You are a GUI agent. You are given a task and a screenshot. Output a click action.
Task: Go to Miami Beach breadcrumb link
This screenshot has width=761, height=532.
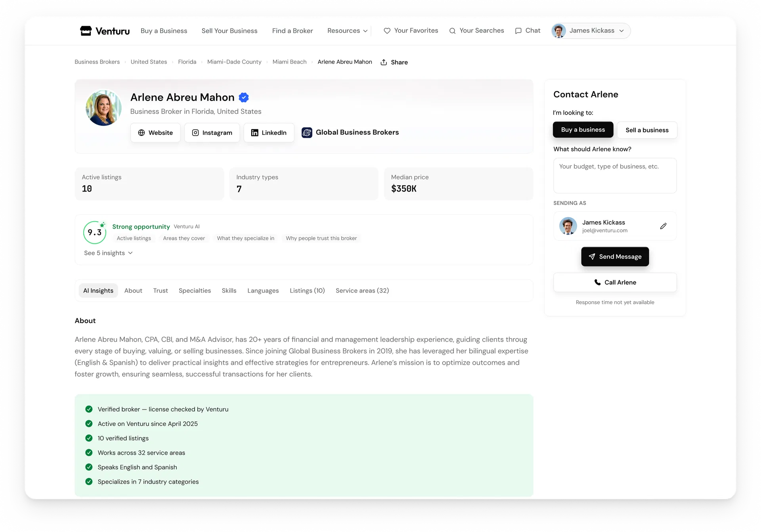[x=289, y=62]
